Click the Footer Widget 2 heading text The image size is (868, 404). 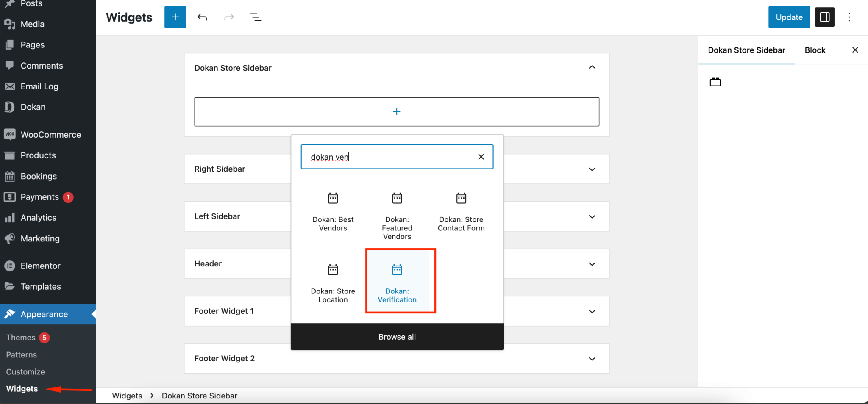225,359
